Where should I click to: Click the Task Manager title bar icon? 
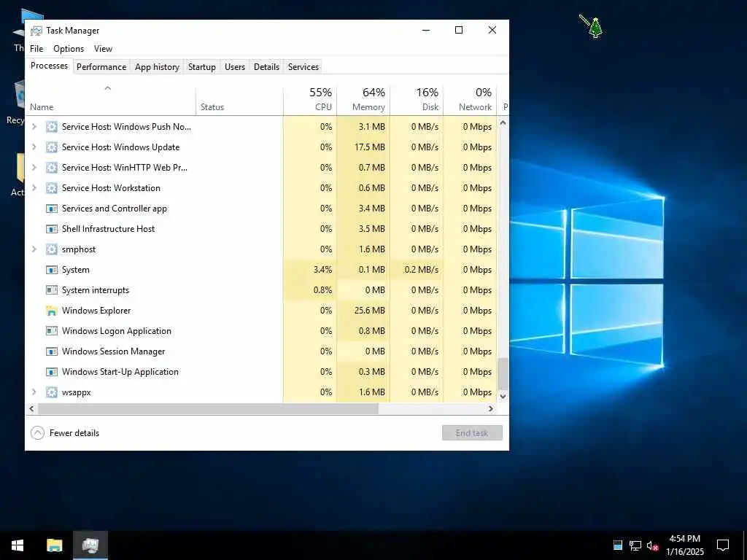tap(36, 31)
